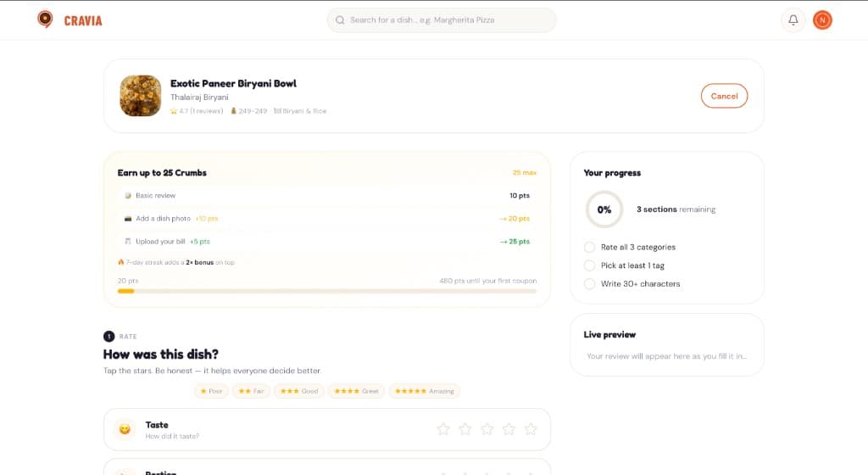This screenshot has height=475, width=868.
Task: Click the 4.7 rating star icon
Action: point(174,111)
